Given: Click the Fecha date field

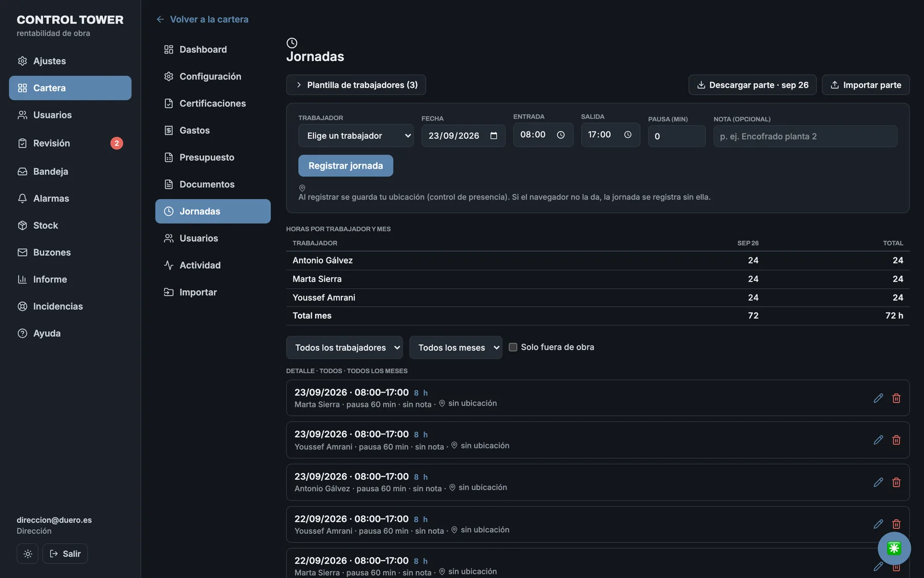Looking at the screenshot, I should pyautogui.click(x=463, y=136).
